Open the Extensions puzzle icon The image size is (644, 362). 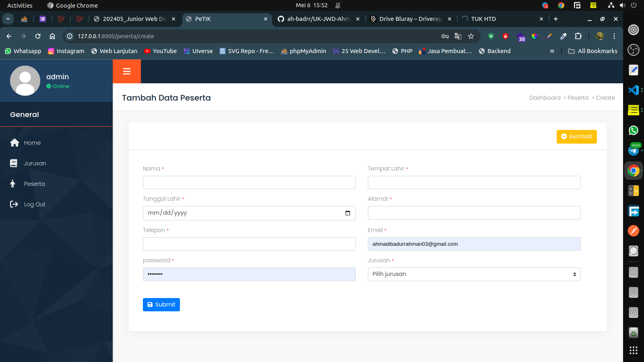tap(578, 36)
